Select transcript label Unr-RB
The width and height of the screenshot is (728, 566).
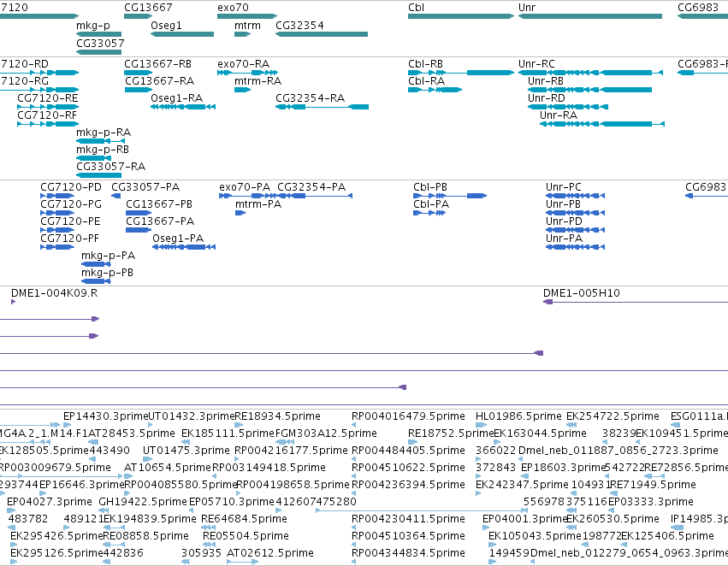click(546, 81)
